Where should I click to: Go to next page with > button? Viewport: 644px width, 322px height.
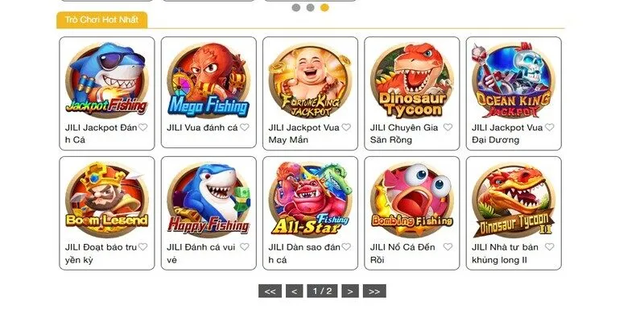point(350,291)
